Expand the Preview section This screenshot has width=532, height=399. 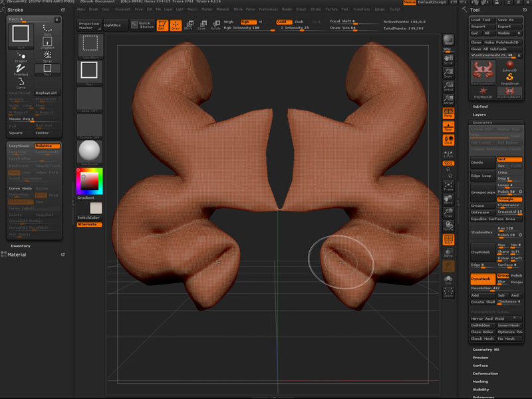tap(480, 358)
